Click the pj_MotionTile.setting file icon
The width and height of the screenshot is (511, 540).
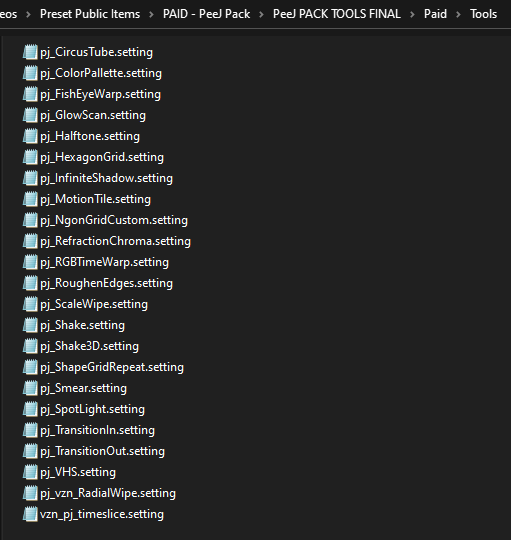click(30, 199)
